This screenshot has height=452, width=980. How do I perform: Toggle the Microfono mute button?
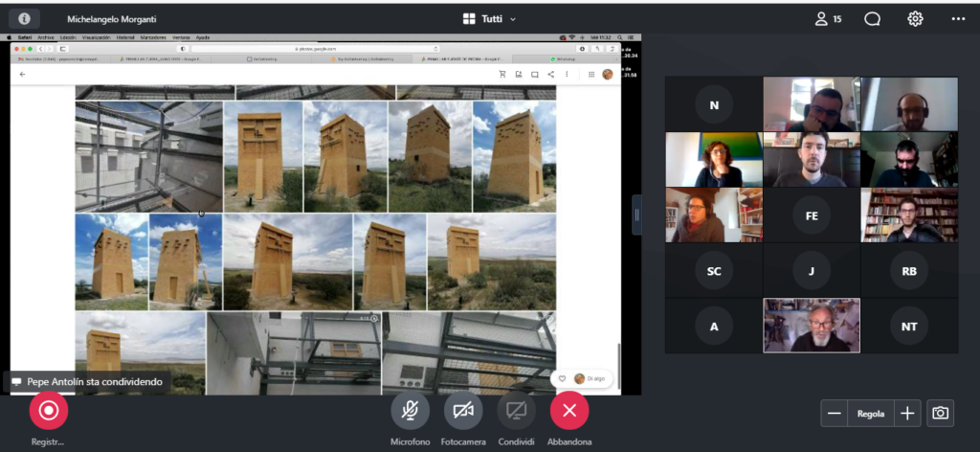coord(410,411)
